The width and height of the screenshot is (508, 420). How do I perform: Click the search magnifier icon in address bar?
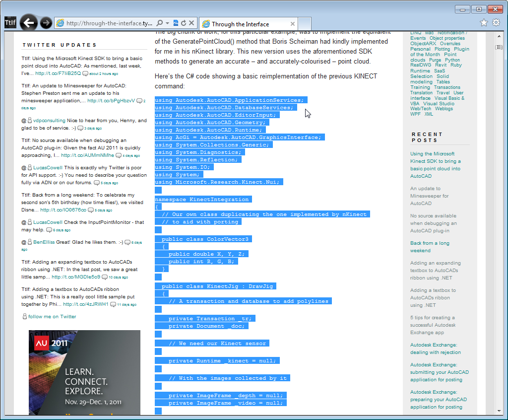[160, 23]
